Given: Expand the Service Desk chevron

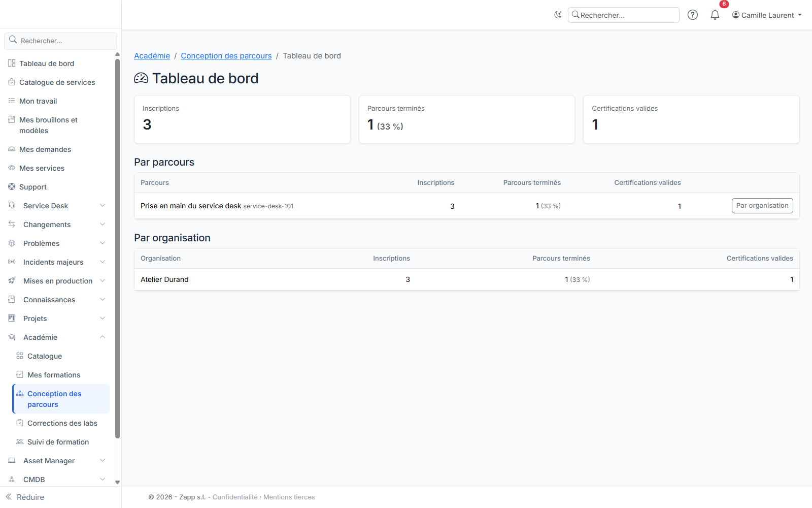Looking at the screenshot, I should pyautogui.click(x=103, y=205).
